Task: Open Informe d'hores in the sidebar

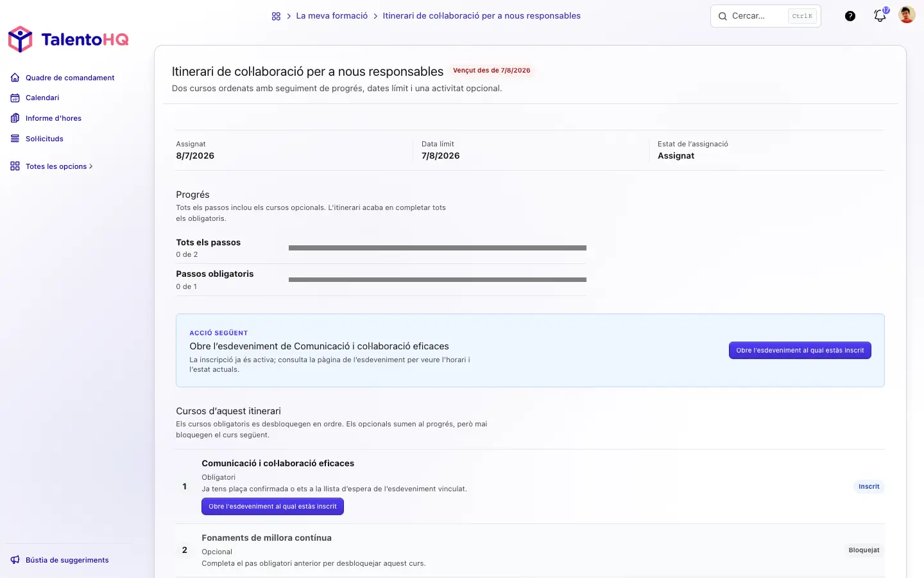Action: [x=53, y=118]
